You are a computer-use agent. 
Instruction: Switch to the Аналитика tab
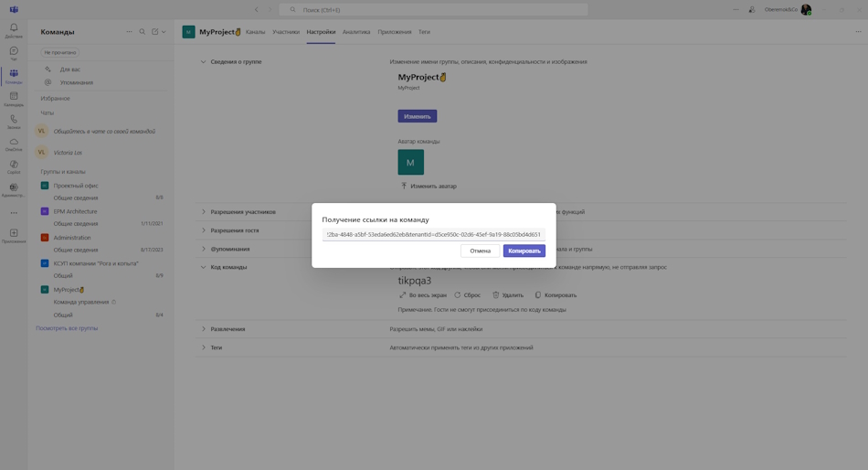(356, 32)
